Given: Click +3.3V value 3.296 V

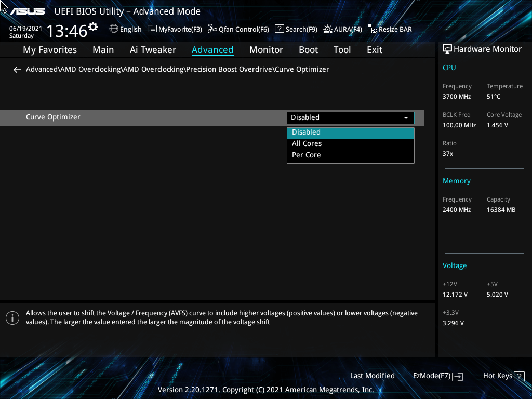Looking at the screenshot, I should click(453, 323).
